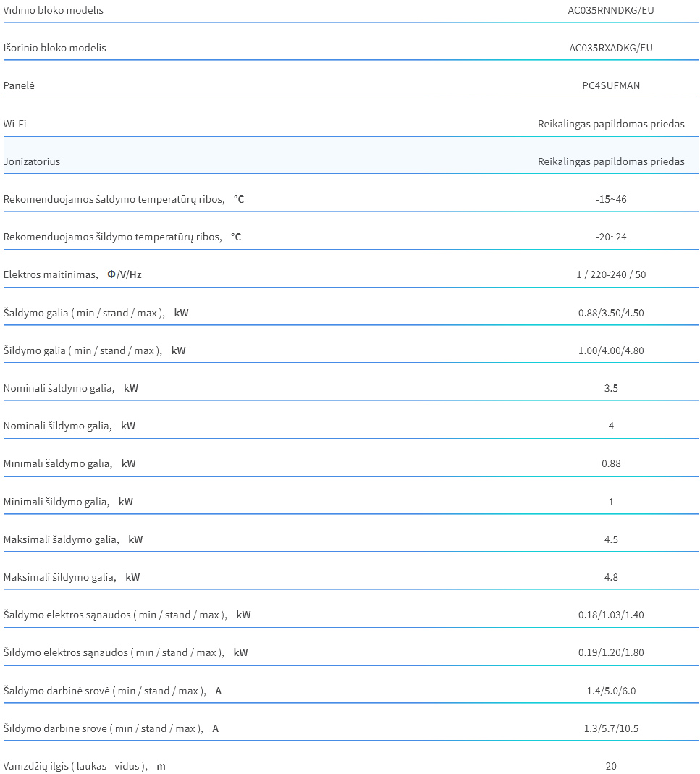The image size is (700, 774).
Task: Select the 0.88/3.50/4.50 cooling capacity value
Action: [611, 313]
